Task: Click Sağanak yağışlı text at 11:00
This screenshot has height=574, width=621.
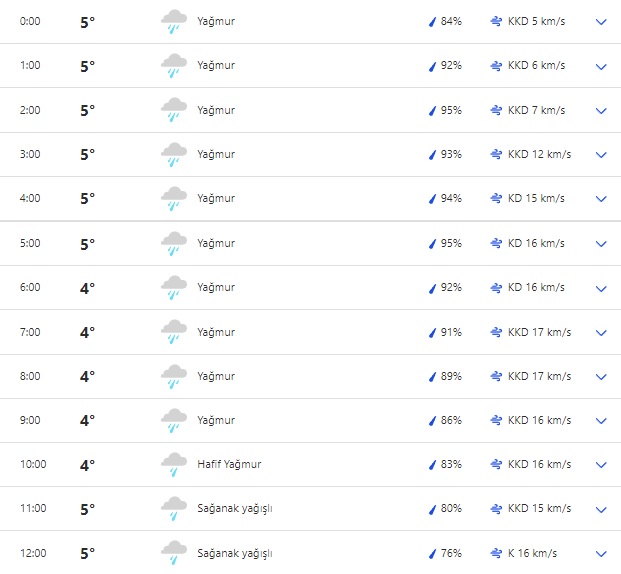Action: (235, 509)
